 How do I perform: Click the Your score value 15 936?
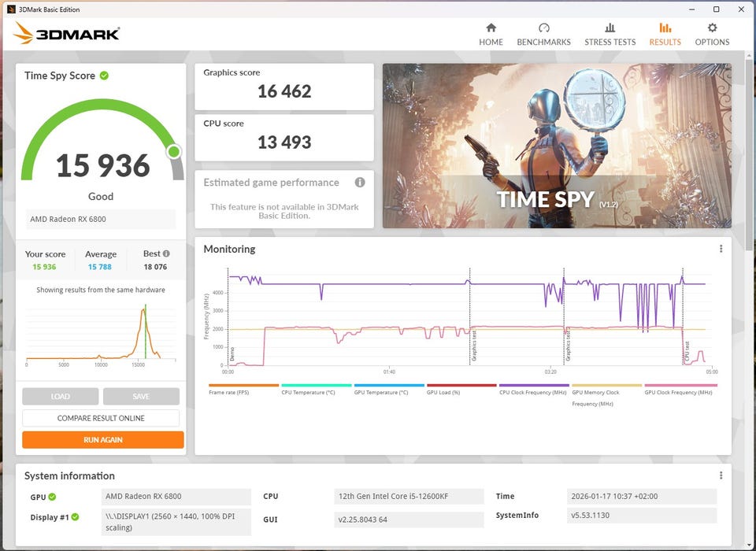[44, 267]
